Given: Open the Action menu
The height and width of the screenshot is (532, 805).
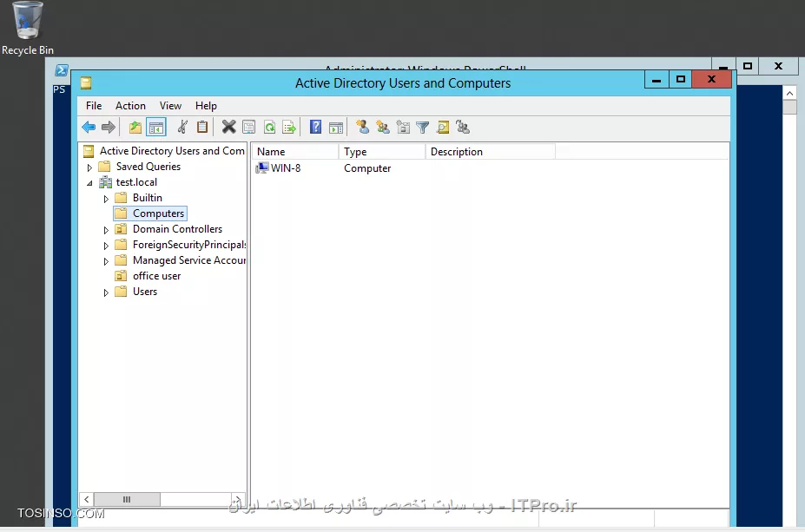Looking at the screenshot, I should (x=130, y=106).
